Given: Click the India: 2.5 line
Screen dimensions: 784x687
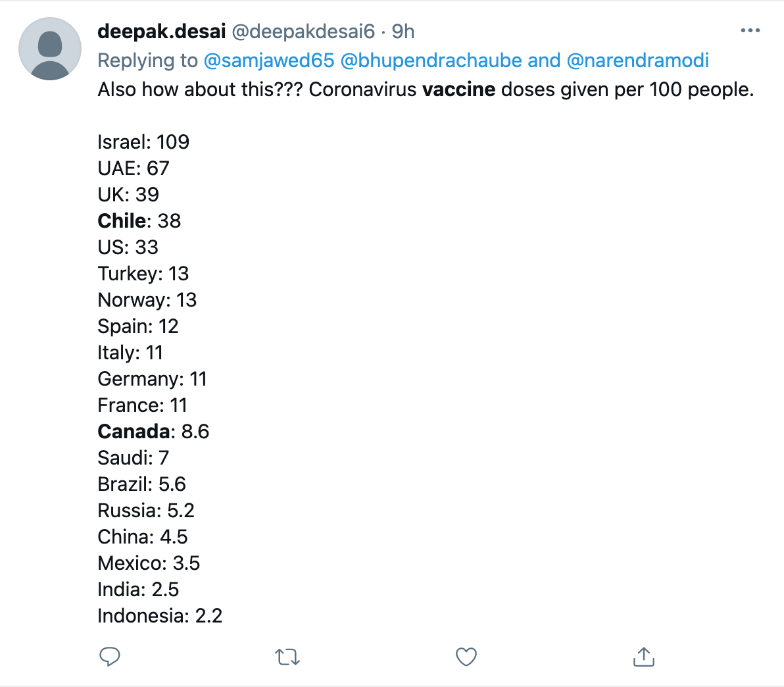Looking at the screenshot, I should [138, 590].
